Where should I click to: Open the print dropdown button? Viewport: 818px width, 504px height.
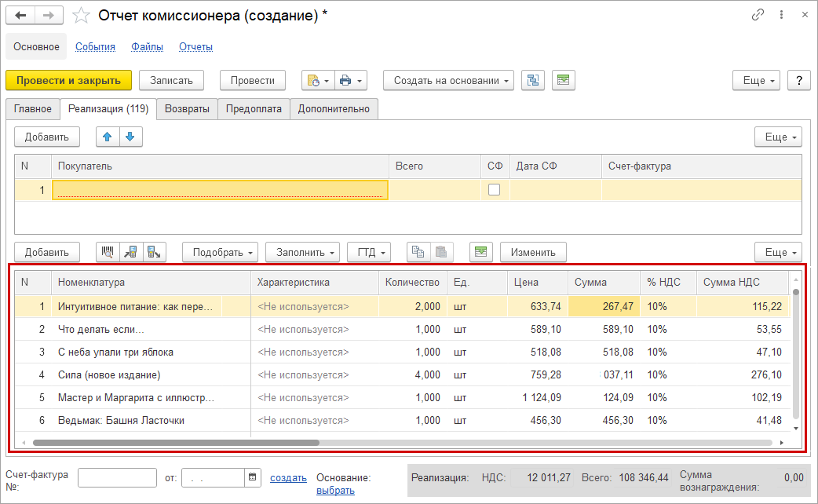pyautogui.click(x=351, y=80)
